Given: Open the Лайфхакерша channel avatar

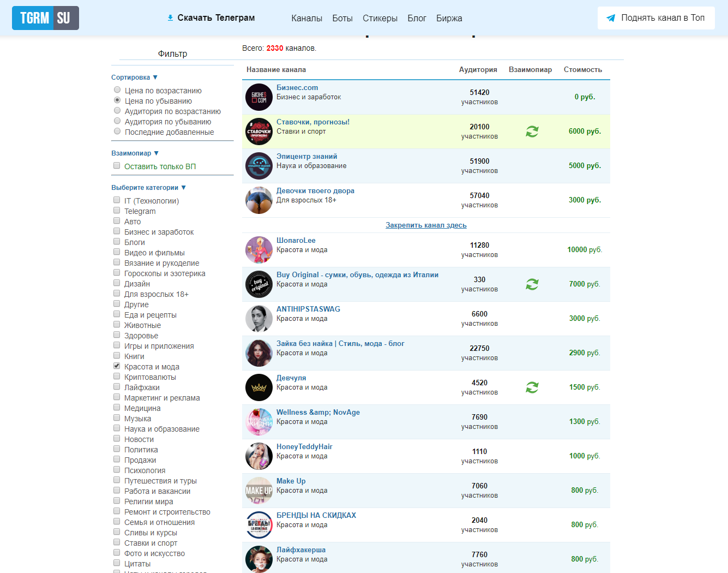Looking at the screenshot, I should [x=259, y=559].
